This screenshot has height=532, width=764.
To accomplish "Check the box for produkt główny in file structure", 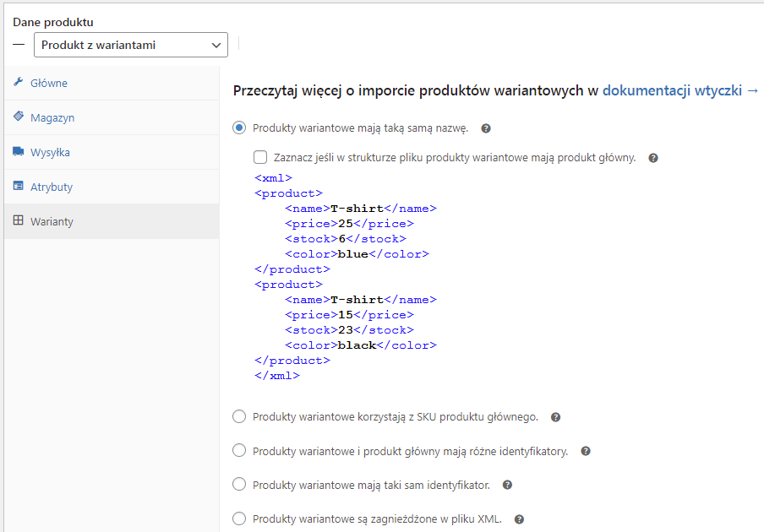I will click(260, 157).
